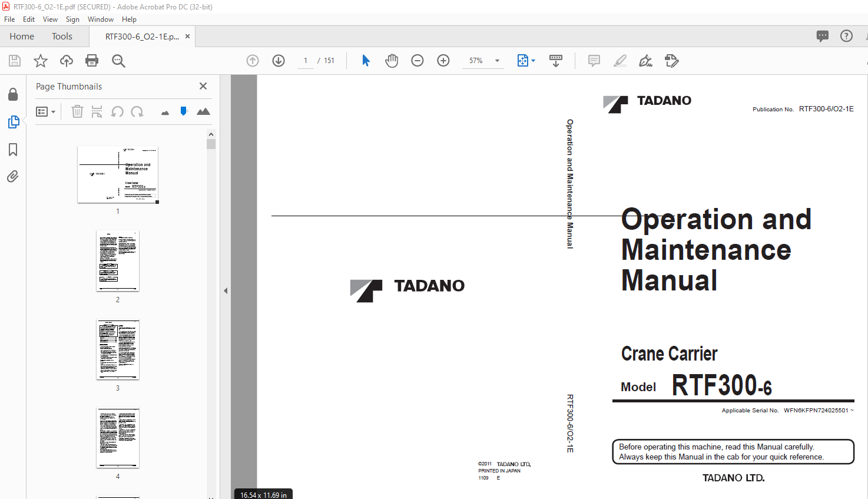Click the insert pages break icon

[x=97, y=111]
